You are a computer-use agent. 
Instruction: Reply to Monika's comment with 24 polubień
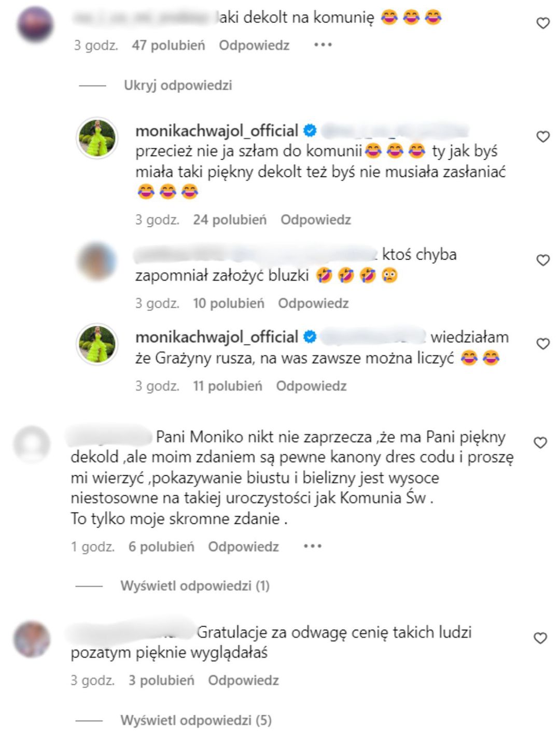[x=316, y=219]
